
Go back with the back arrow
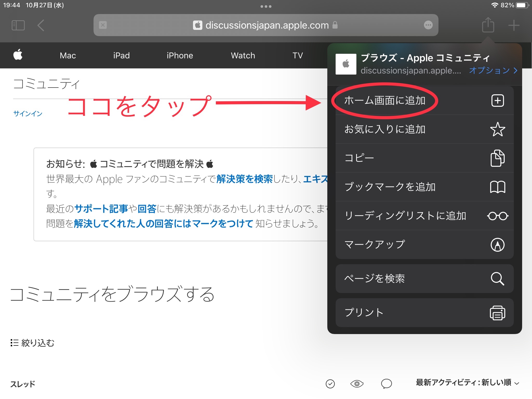coord(41,25)
